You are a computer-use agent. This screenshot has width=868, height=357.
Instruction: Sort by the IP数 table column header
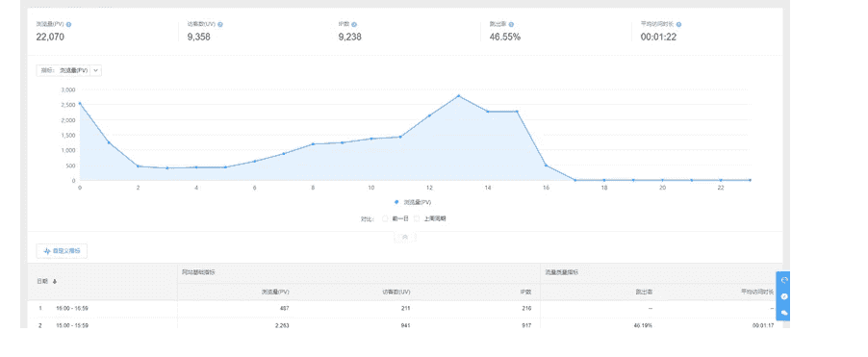(525, 292)
